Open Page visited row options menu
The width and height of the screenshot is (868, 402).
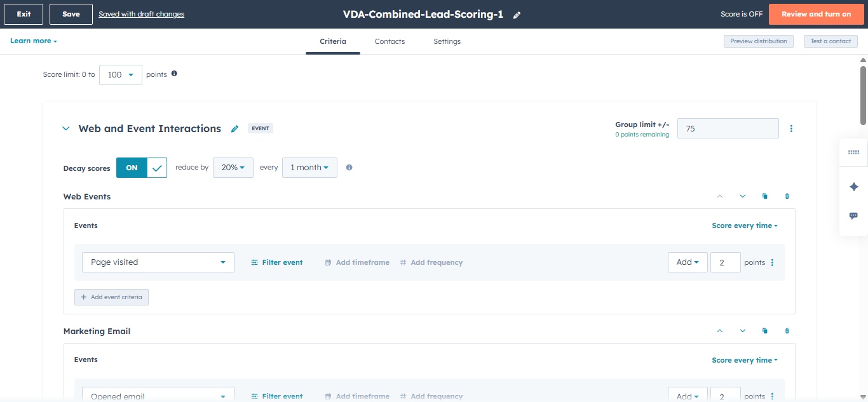click(x=773, y=262)
